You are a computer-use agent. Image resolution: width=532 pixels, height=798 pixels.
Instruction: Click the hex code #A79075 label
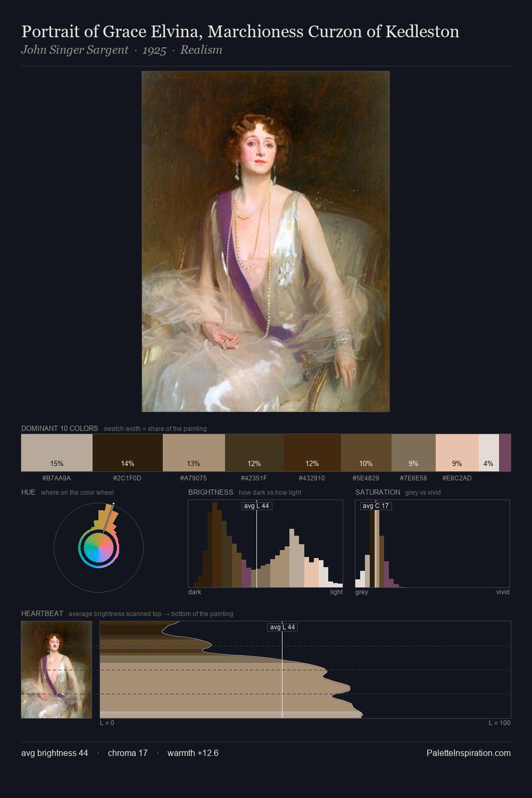coord(194,478)
